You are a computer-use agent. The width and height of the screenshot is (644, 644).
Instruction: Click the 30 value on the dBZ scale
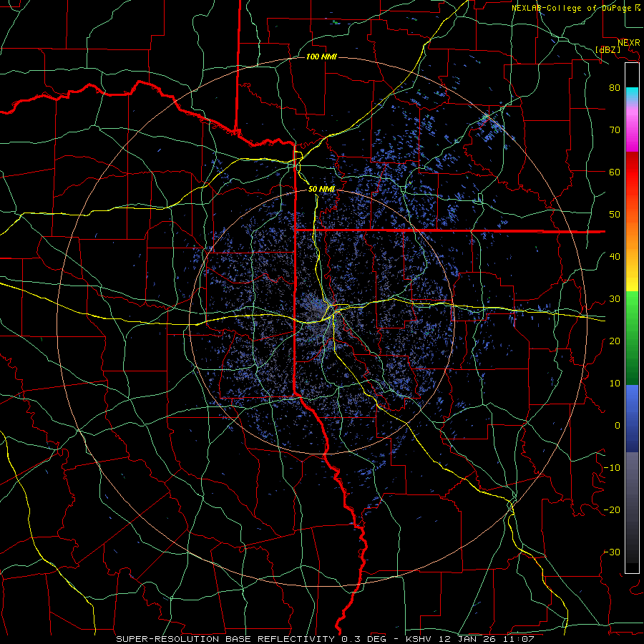(615, 299)
